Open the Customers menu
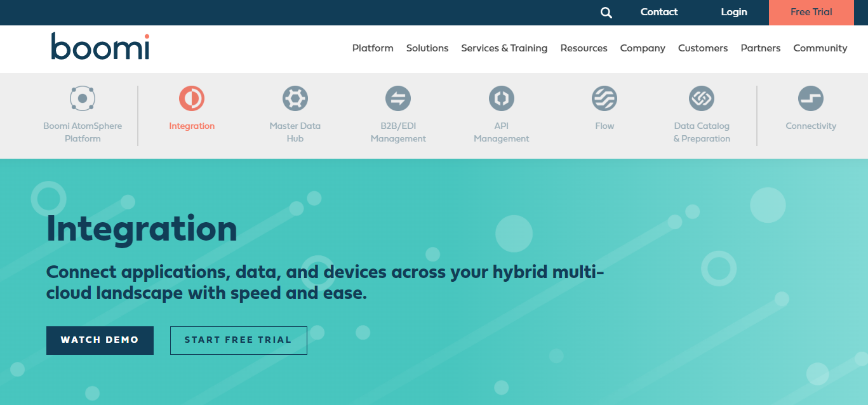Screen dimensions: 868x405 tap(703, 48)
